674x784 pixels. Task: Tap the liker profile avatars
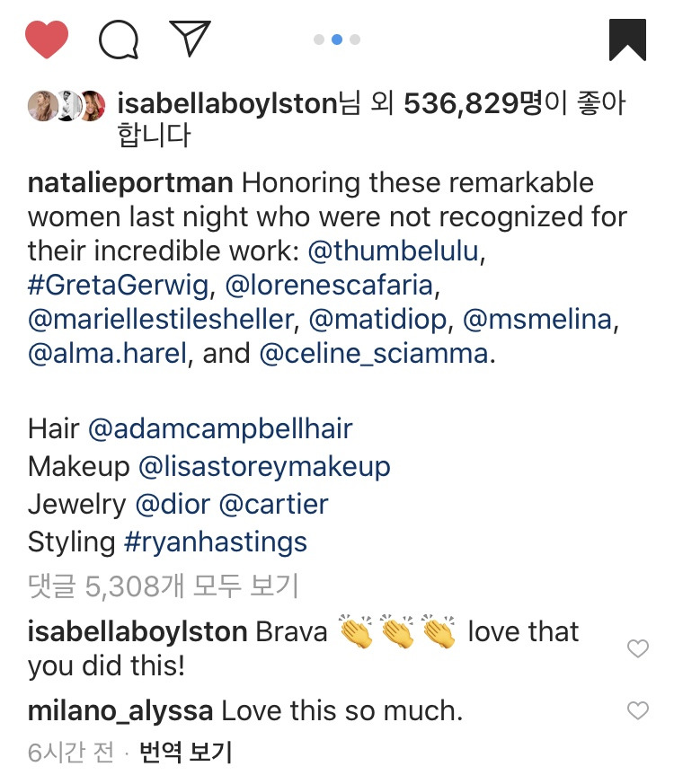pos(67,106)
